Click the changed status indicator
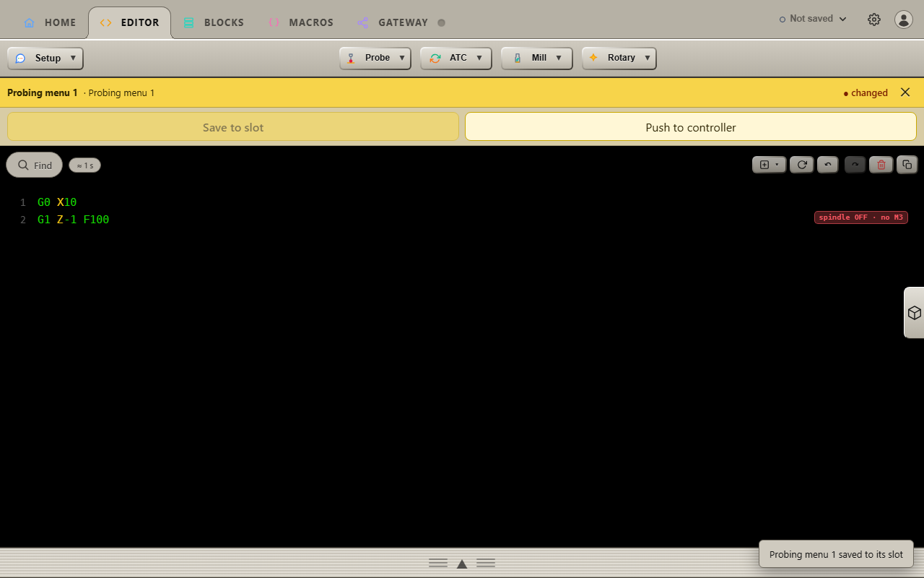924x578 pixels. point(866,92)
